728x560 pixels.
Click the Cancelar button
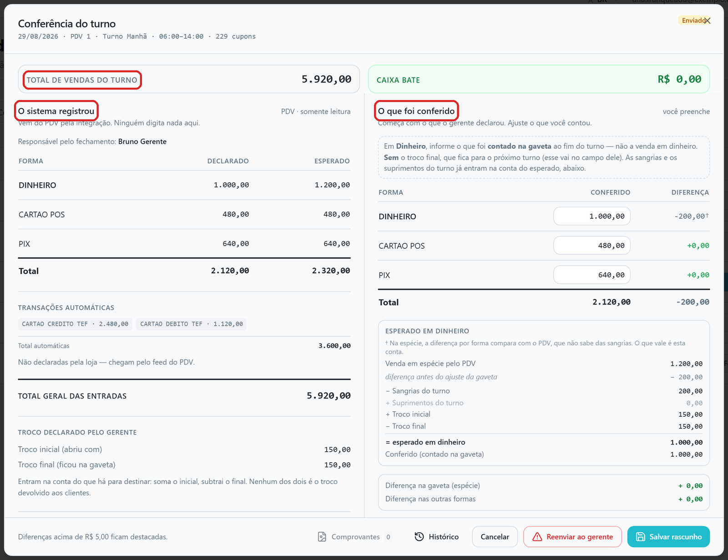pyautogui.click(x=495, y=537)
